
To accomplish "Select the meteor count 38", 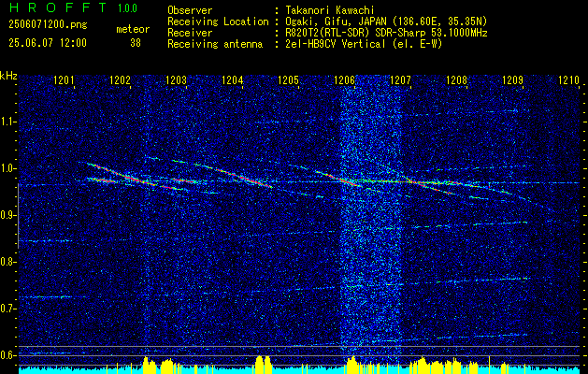I will pyautogui.click(x=136, y=43).
